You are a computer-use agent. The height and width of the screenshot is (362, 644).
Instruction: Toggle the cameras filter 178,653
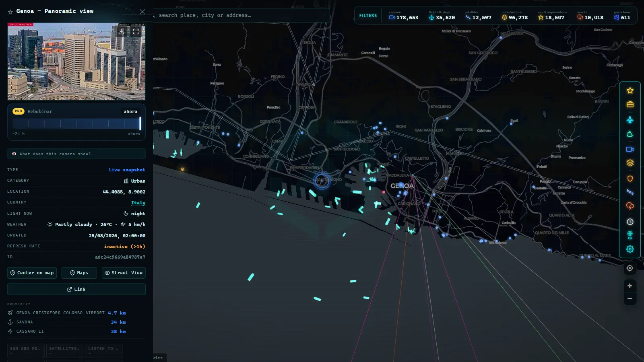click(404, 16)
